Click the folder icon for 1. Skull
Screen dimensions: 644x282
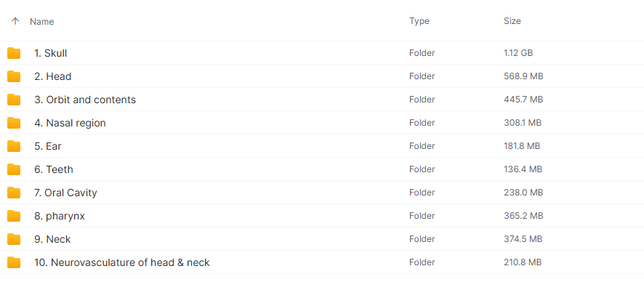click(x=14, y=53)
